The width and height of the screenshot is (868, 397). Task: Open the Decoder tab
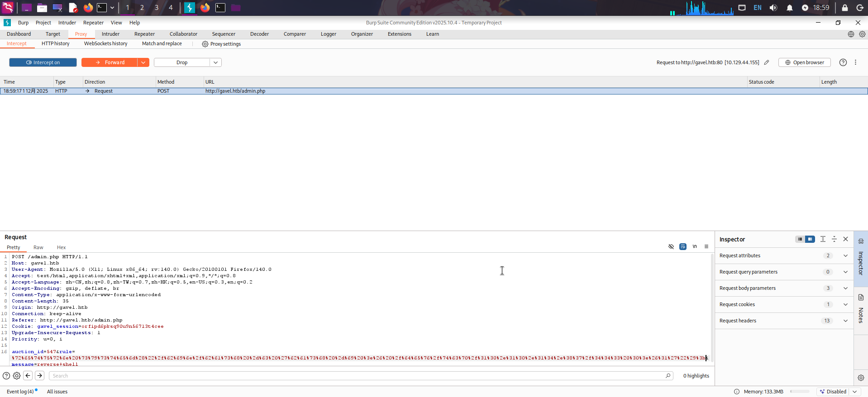coord(259,34)
